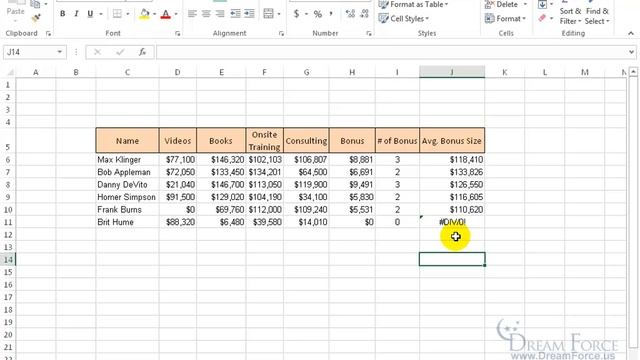Click the vertical scrollbar up arrow
The image size is (640, 360).
point(633,72)
